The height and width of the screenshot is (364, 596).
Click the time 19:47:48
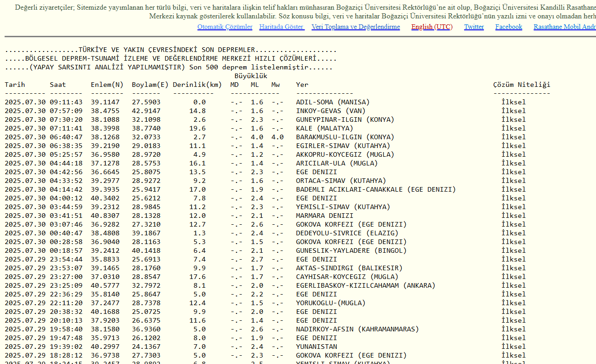coord(66,338)
